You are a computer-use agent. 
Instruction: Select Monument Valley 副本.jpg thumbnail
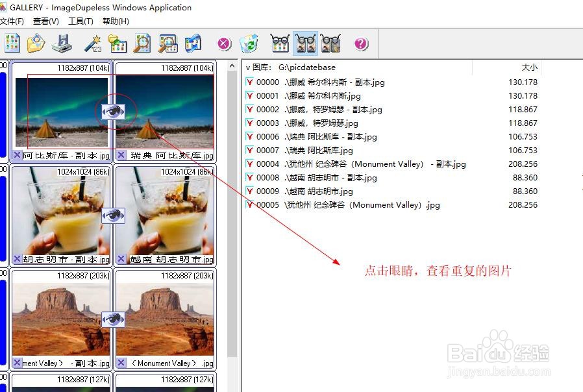61,319
